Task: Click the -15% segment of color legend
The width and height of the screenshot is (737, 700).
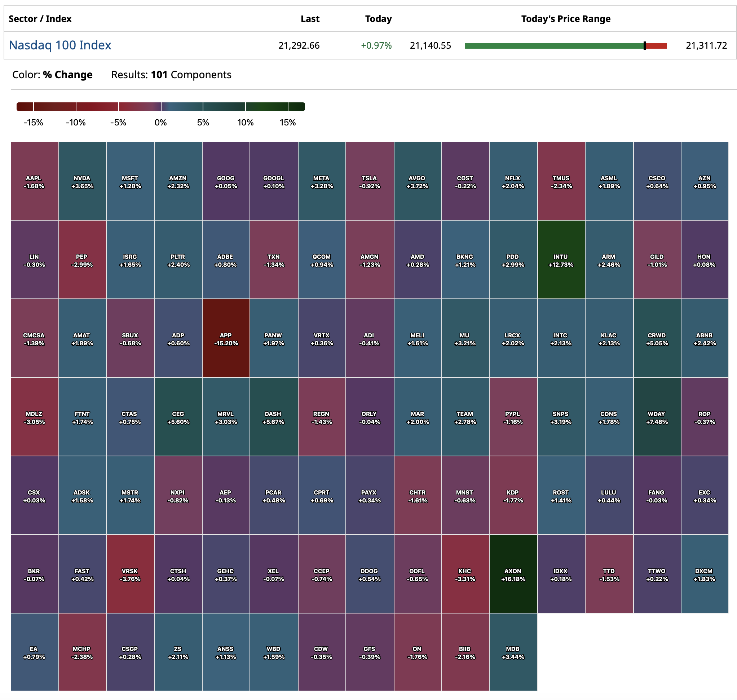Action: [x=25, y=107]
